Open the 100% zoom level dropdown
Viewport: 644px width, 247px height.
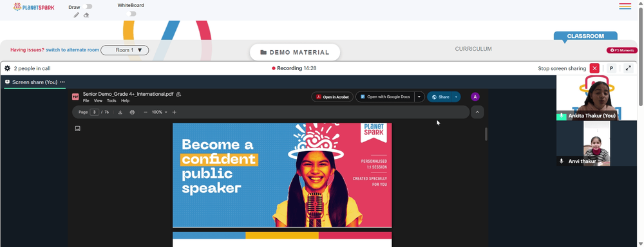coord(159,112)
